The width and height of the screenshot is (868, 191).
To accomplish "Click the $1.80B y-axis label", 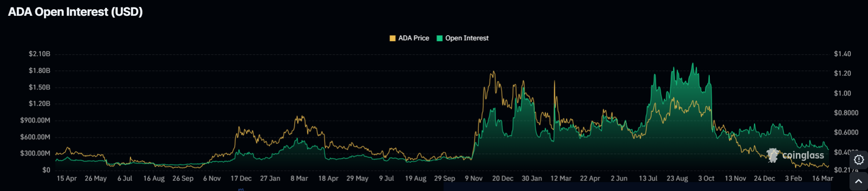I will coord(39,70).
